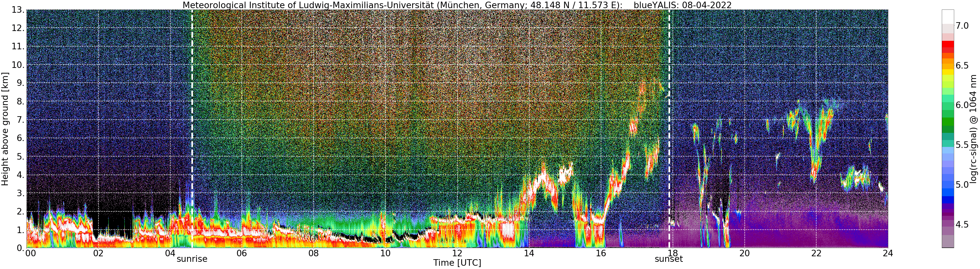This screenshot has width=980, height=269.
Task: Click the height axis tick label 12.
Action: point(18,28)
